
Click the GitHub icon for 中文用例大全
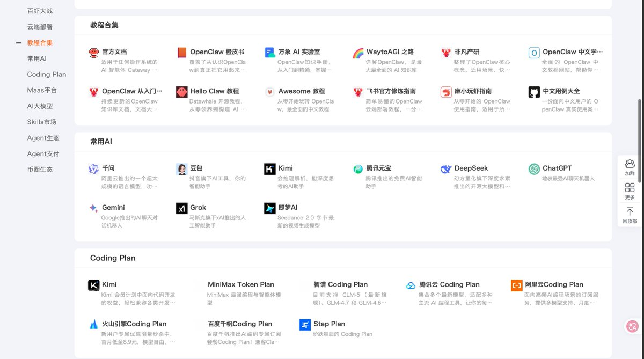point(534,92)
